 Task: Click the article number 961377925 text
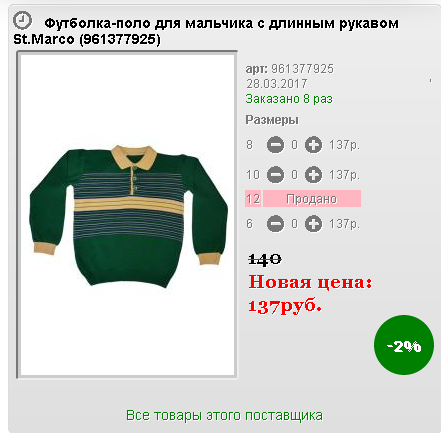click(x=302, y=69)
